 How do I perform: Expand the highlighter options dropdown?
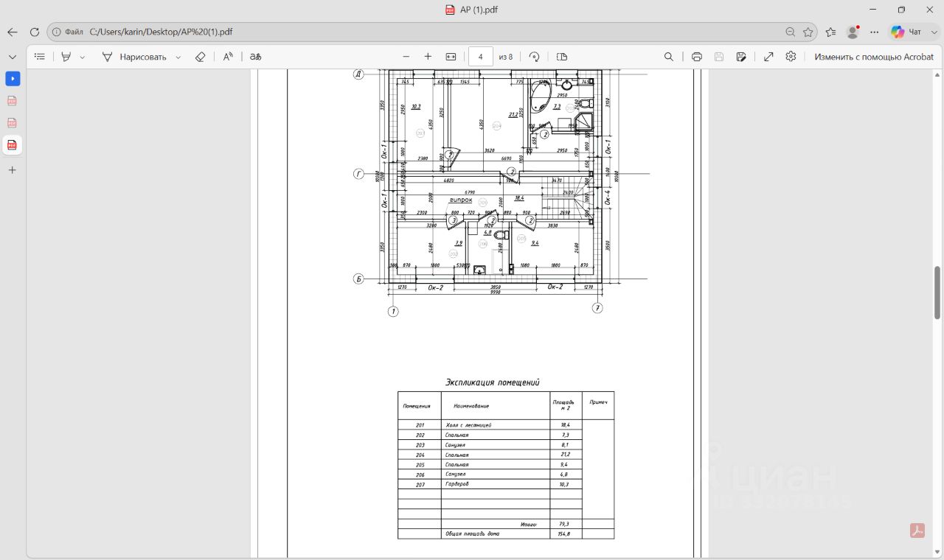(x=82, y=57)
